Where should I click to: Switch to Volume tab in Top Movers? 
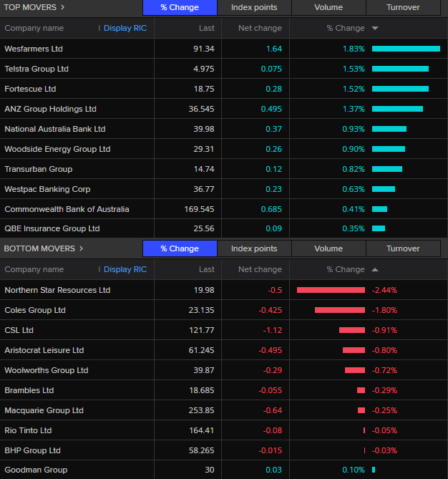click(328, 7)
